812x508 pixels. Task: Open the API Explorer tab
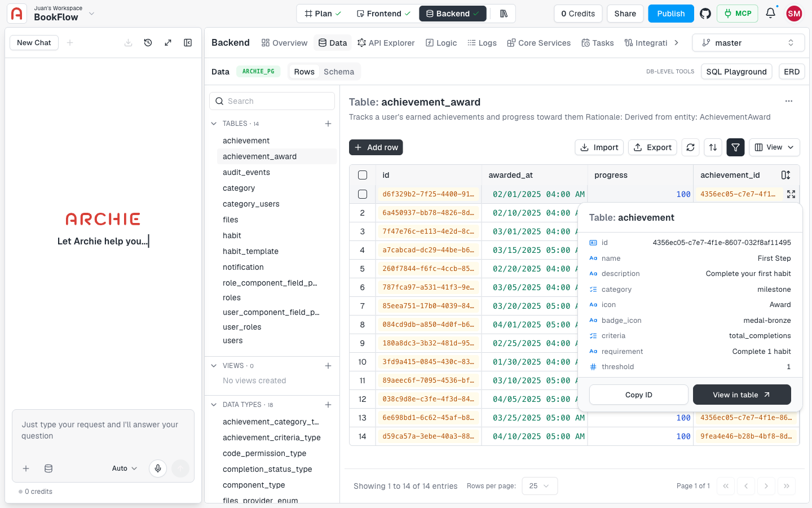[386, 43]
